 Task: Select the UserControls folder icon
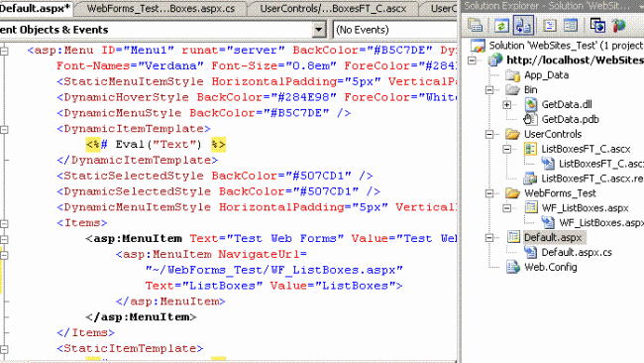[x=512, y=134]
